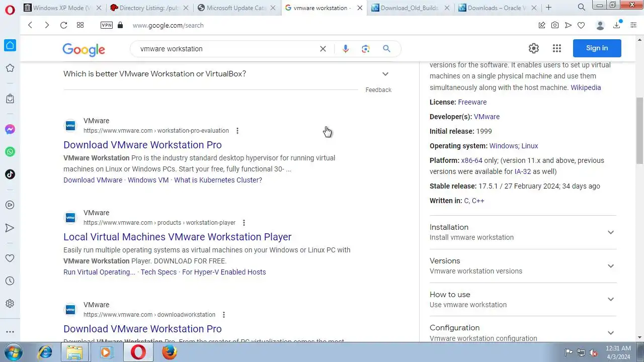644x362 pixels.
Task: Open the sidebar player icon
Action: 10,205
